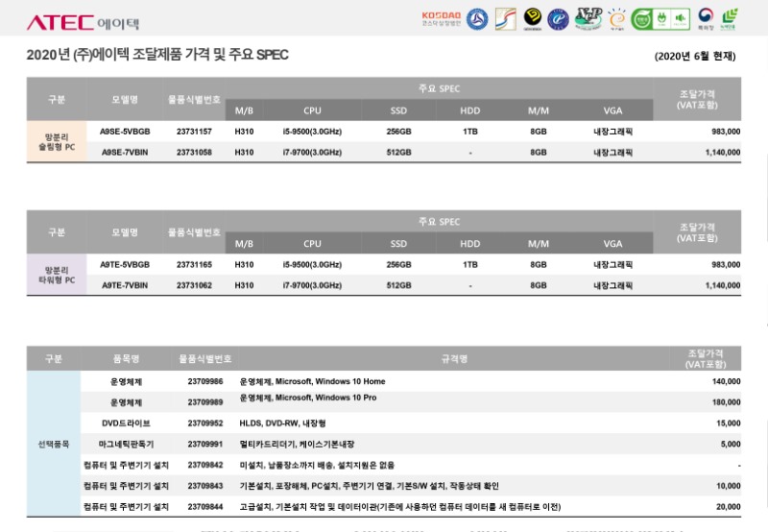Click the square red-blue ribbon certification mark

(x=506, y=19)
